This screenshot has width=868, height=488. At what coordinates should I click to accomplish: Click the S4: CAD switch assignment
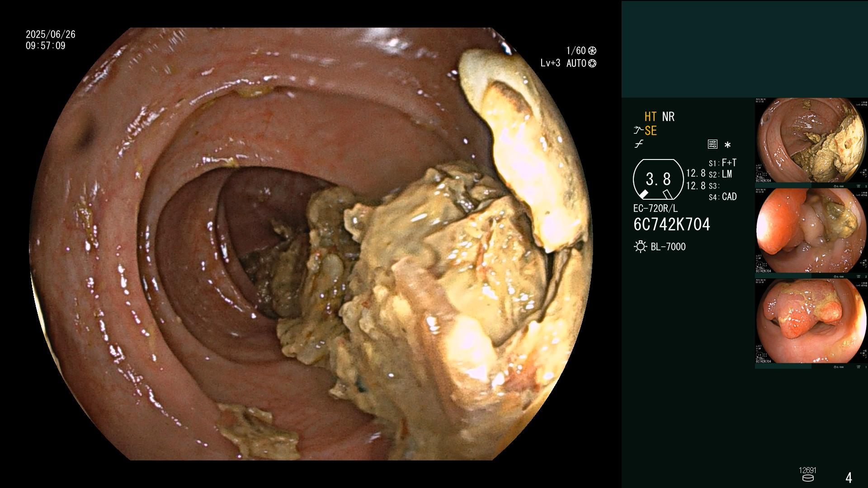[x=722, y=197]
